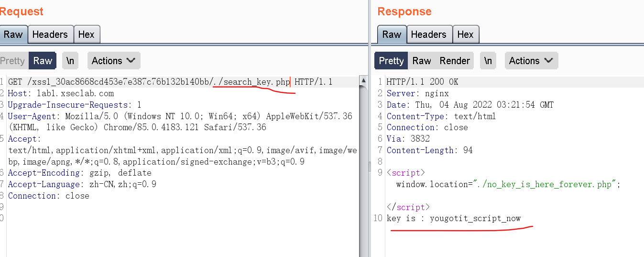Viewport: 644px width, 257px height.
Task: Select Raw view in the Request pane
Action: (x=43, y=61)
